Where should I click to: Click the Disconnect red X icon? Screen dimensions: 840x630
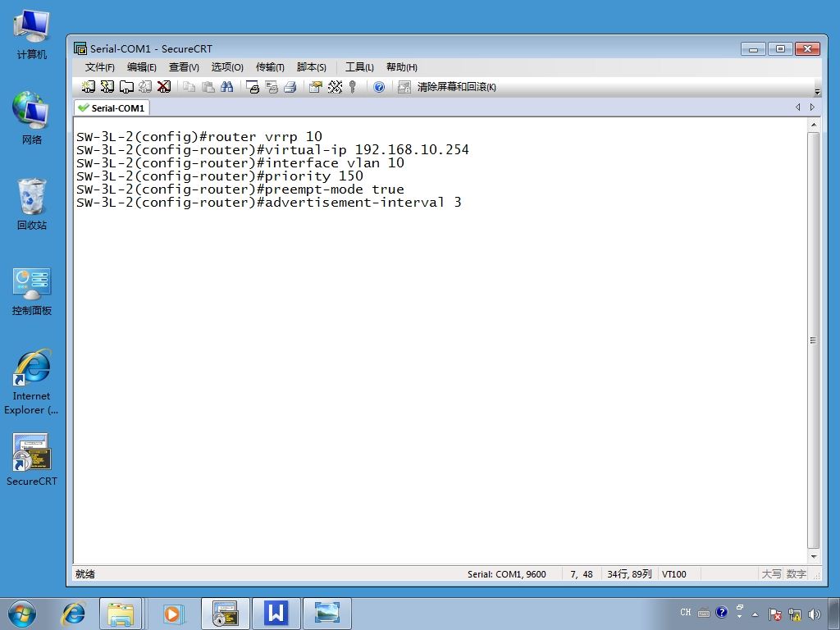tap(164, 87)
